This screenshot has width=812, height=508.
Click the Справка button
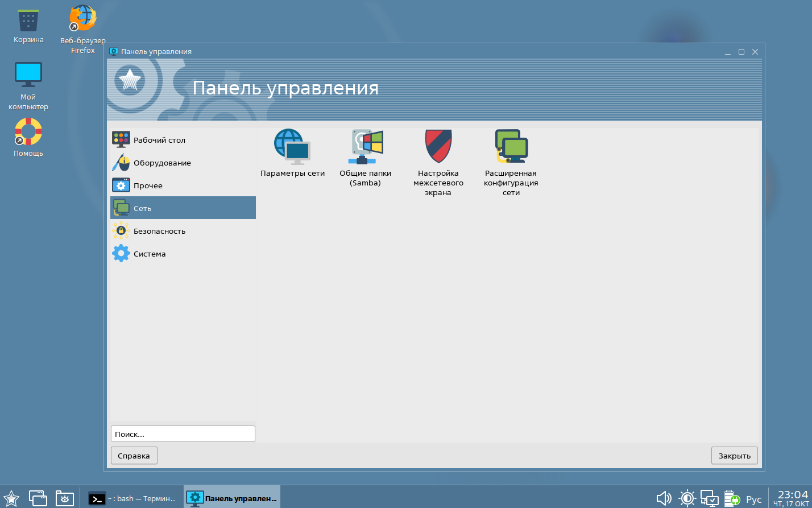[134, 456]
